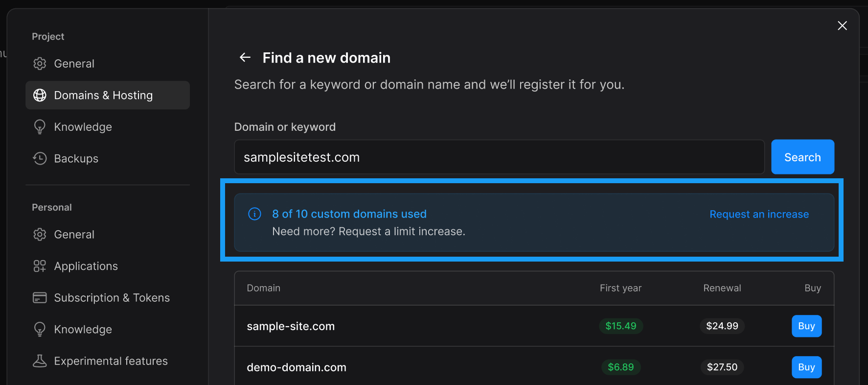868x385 pixels.
Task: Click the globe icon for Domains & Hosting
Action: 40,95
